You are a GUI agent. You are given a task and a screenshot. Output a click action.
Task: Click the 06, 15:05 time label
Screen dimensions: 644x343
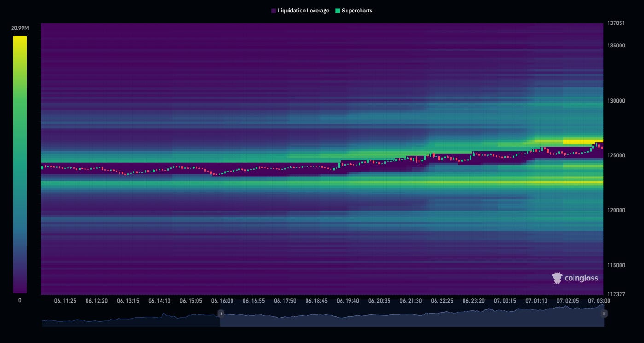[191, 301]
